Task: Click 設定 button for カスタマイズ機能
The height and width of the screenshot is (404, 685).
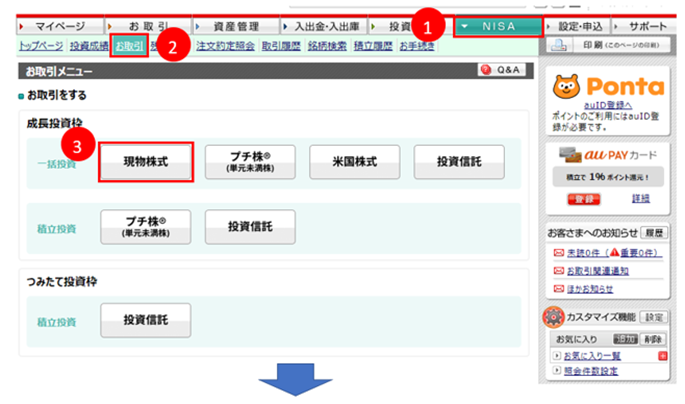Action: point(654,317)
